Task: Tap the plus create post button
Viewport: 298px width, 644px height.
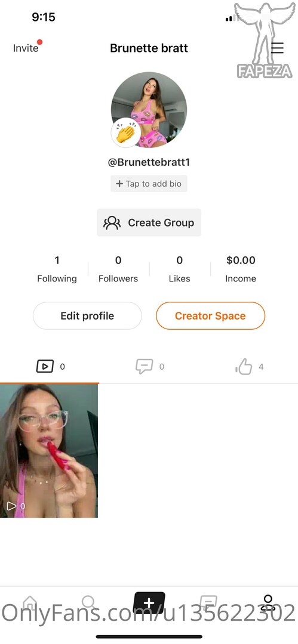Action: pyautogui.click(x=149, y=603)
